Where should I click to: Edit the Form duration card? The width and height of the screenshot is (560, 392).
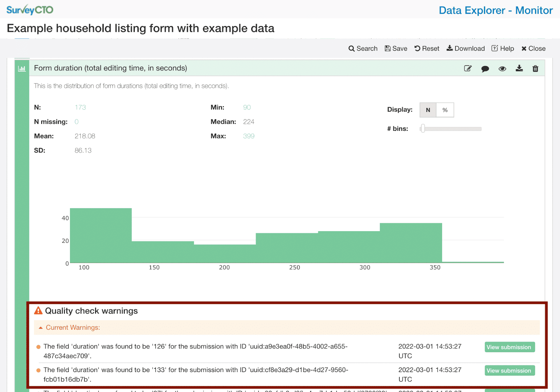point(468,69)
